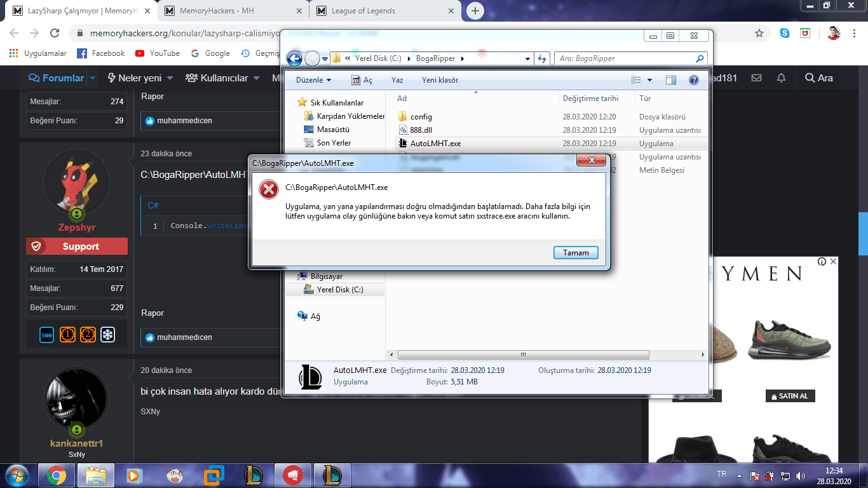Viewport: 868px width, 488px height.
Task: Open Uygulamalar apps shortcut in bookmarks bar
Action: coord(38,53)
